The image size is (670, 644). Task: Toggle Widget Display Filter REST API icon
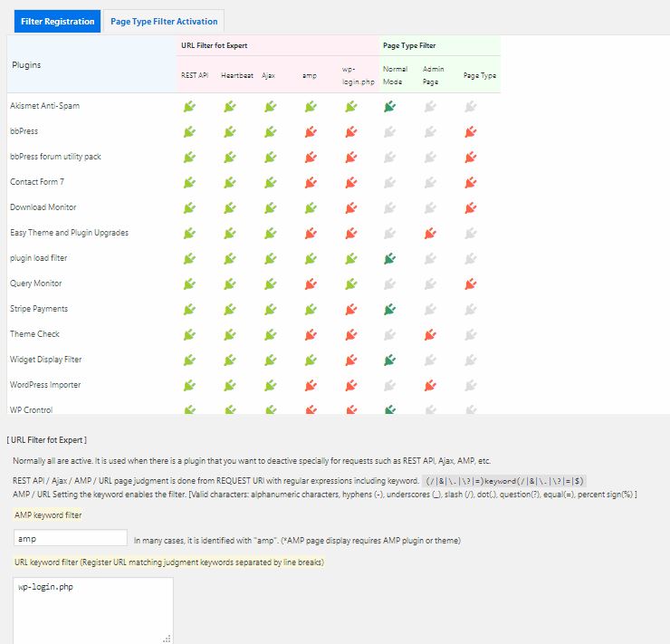click(x=189, y=360)
